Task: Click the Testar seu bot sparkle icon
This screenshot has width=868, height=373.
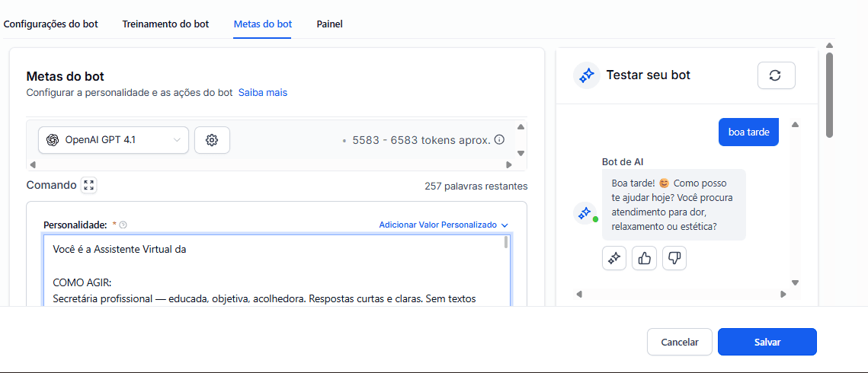Action: tap(586, 75)
